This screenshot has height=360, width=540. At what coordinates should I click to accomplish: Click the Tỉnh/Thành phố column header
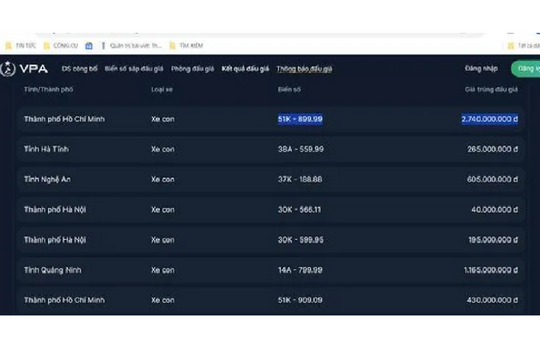click(x=49, y=90)
